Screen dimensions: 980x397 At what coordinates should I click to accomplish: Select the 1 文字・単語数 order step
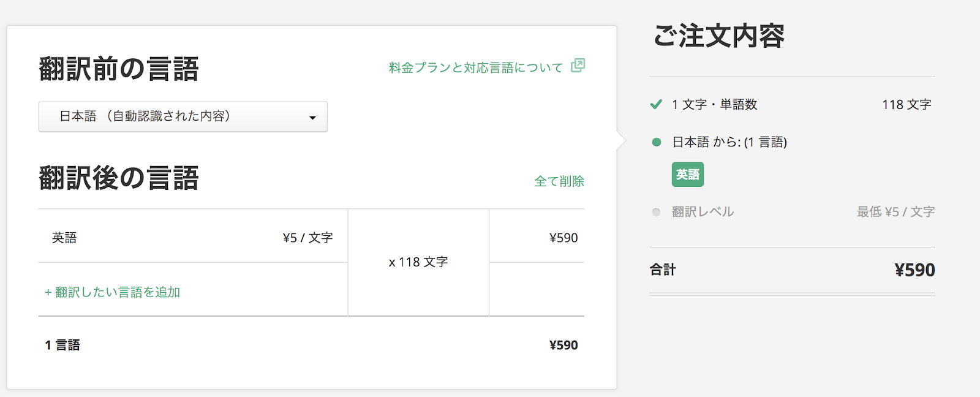[x=714, y=105]
